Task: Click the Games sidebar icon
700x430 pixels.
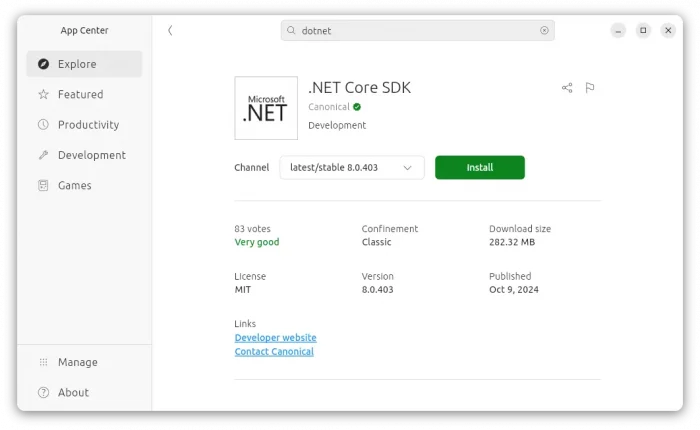Action: tap(43, 185)
